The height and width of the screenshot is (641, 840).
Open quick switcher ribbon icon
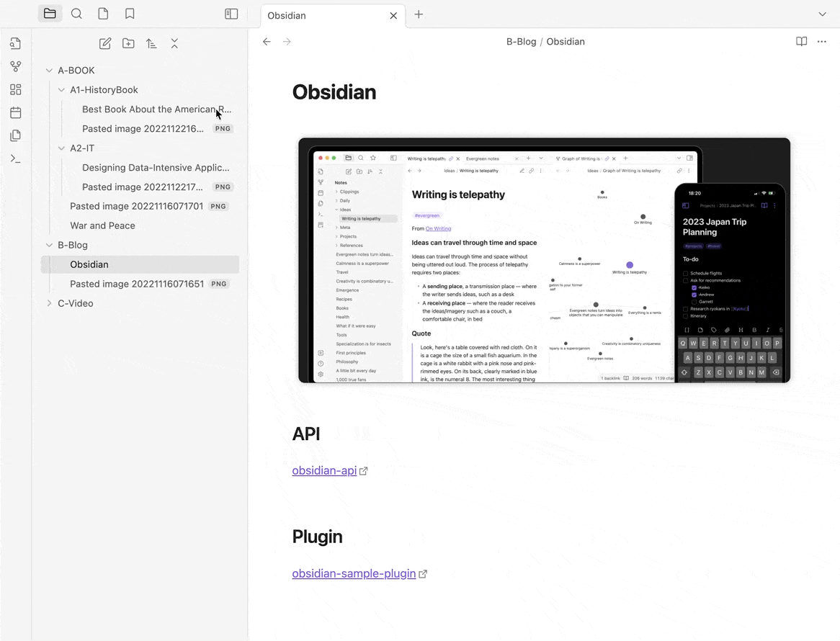tap(16, 43)
